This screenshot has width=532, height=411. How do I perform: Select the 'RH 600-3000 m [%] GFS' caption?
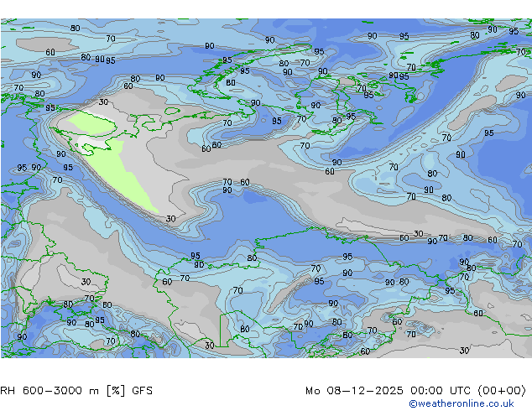(x=76, y=391)
